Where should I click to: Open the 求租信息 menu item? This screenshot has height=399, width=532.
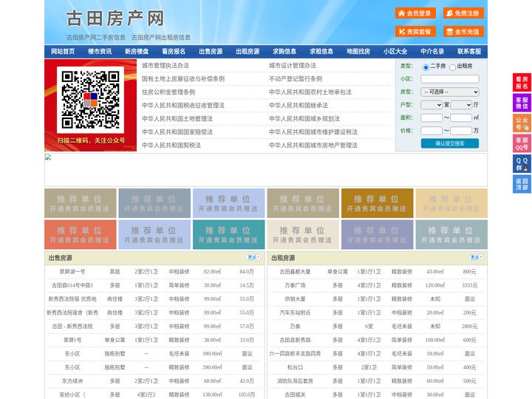pyautogui.click(x=321, y=52)
